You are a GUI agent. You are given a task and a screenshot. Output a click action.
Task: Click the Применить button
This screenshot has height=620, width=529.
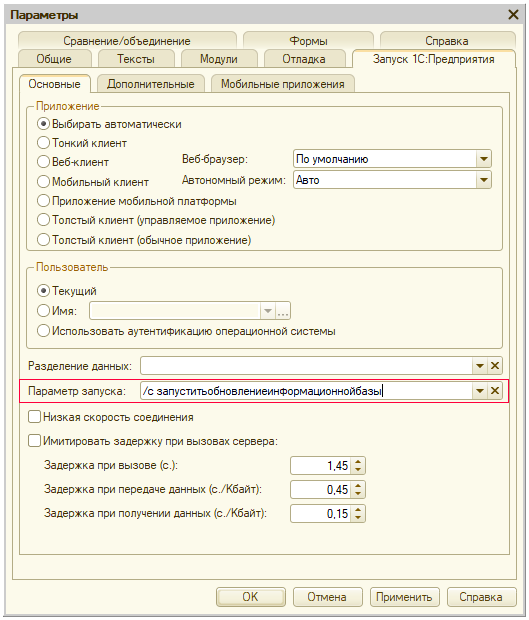(x=404, y=597)
